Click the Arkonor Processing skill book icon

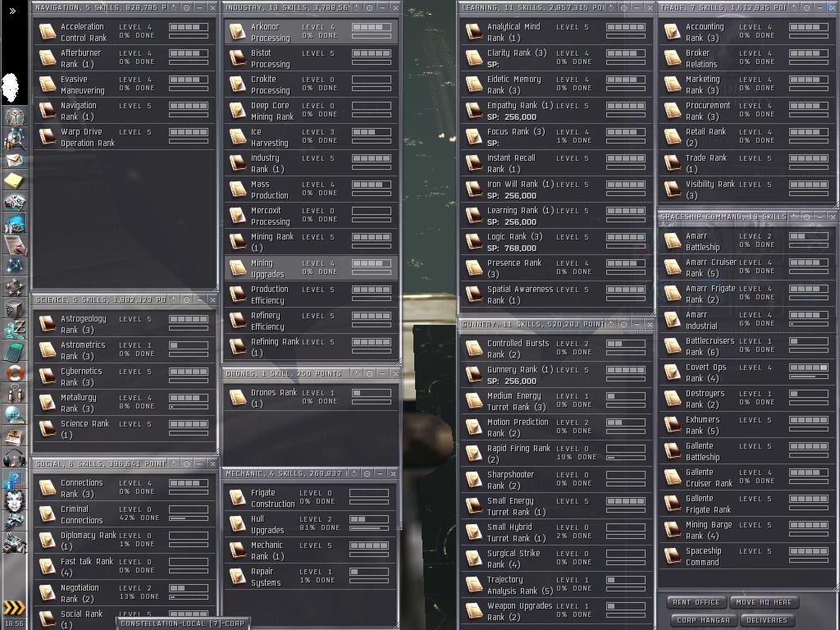(238, 32)
